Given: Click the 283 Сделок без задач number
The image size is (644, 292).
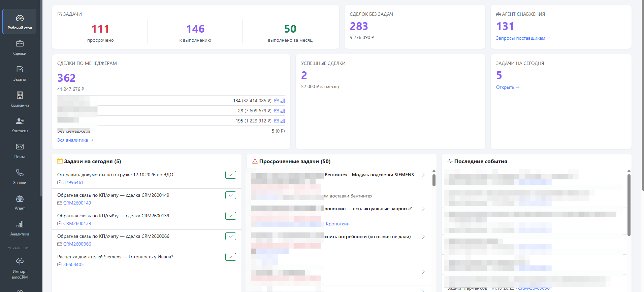Looking at the screenshot, I should (x=359, y=26).
